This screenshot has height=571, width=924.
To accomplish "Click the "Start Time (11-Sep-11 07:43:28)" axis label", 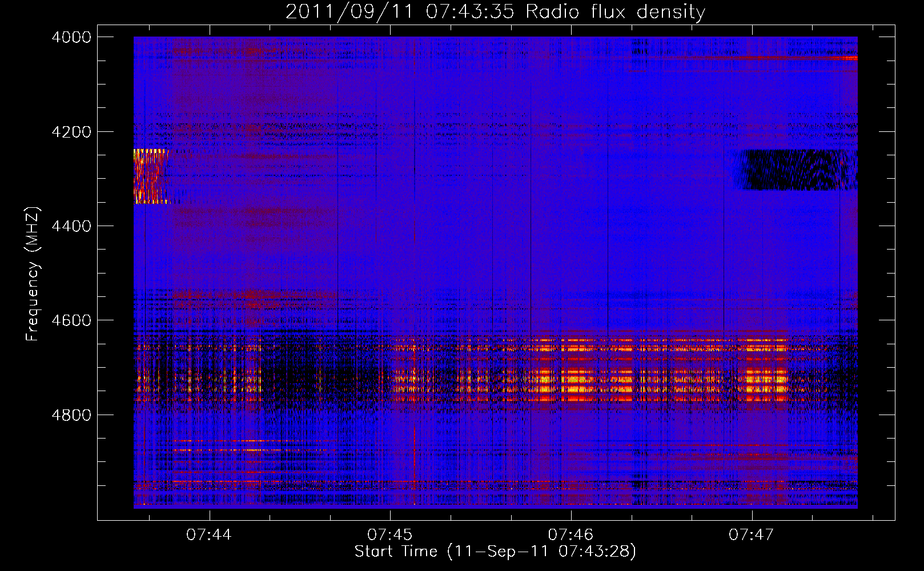I will [x=495, y=552].
